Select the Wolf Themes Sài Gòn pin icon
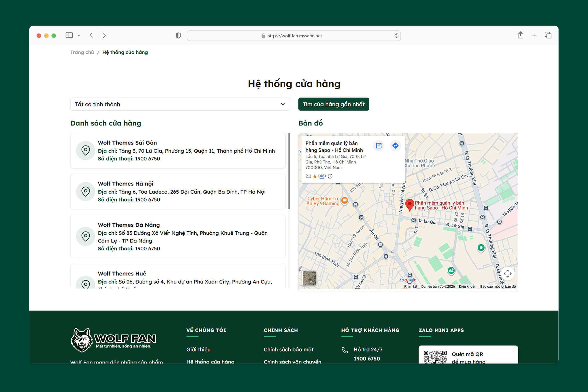588x392 pixels. click(x=85, y=151)
